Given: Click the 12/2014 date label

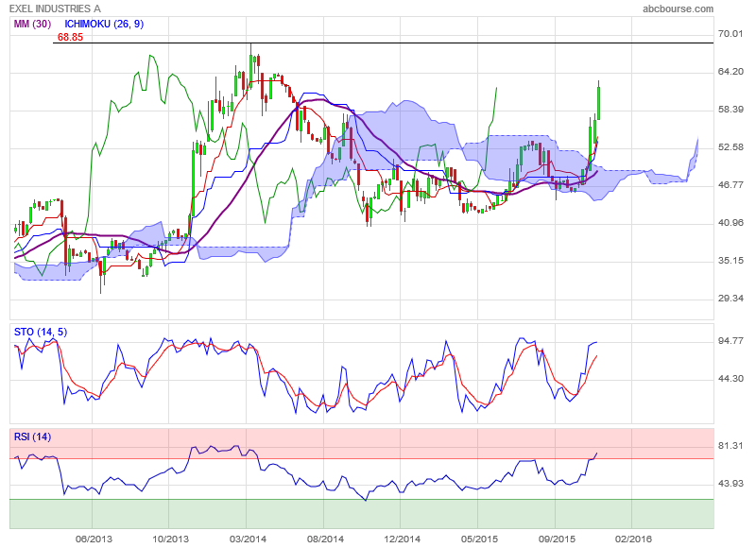Looking at the screenshot, I should 403,539.
